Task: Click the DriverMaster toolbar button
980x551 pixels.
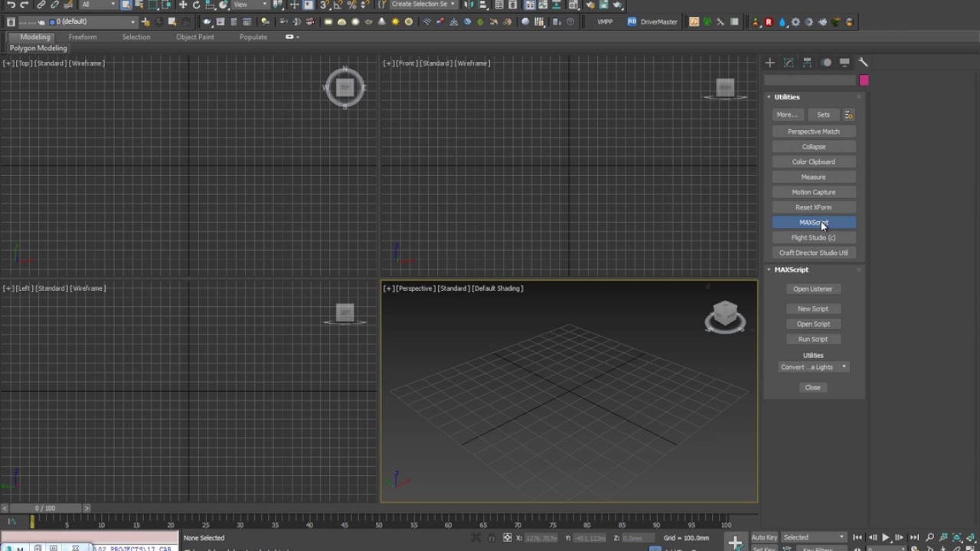Action: point(652,22)
